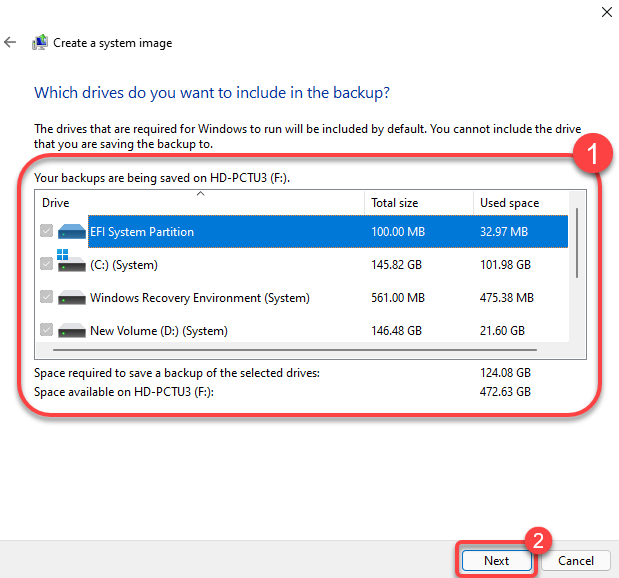Select the EFI System Partition row
The width and height of the screenshot is (619, 578).
point(304,231)
